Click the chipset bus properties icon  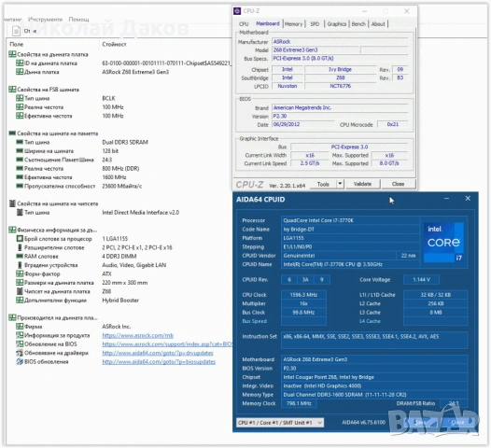click(12, 203)
